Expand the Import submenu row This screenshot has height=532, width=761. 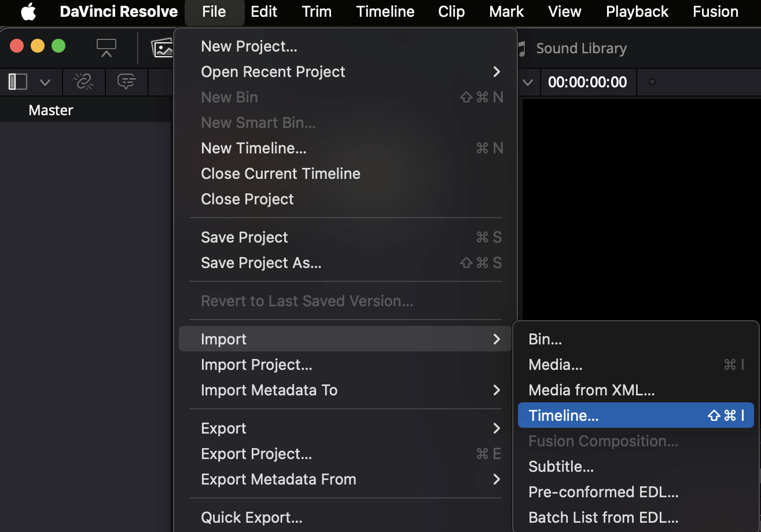coord(345,339)
